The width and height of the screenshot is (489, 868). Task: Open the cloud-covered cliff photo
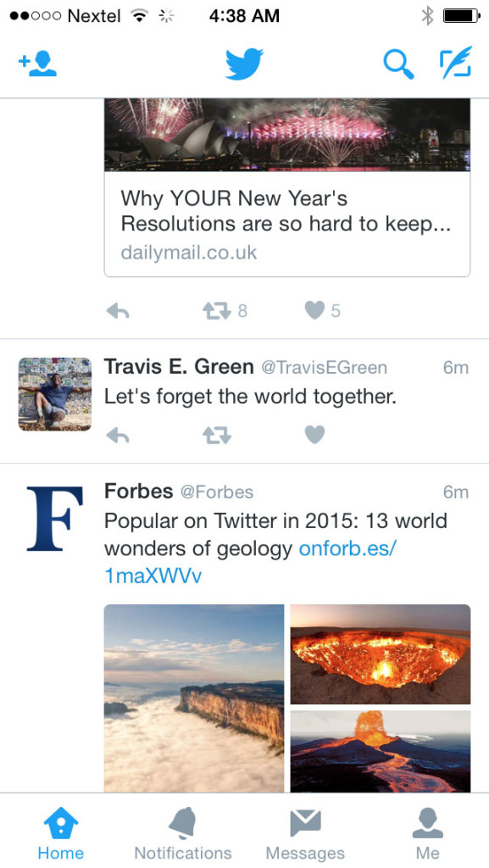194,698
